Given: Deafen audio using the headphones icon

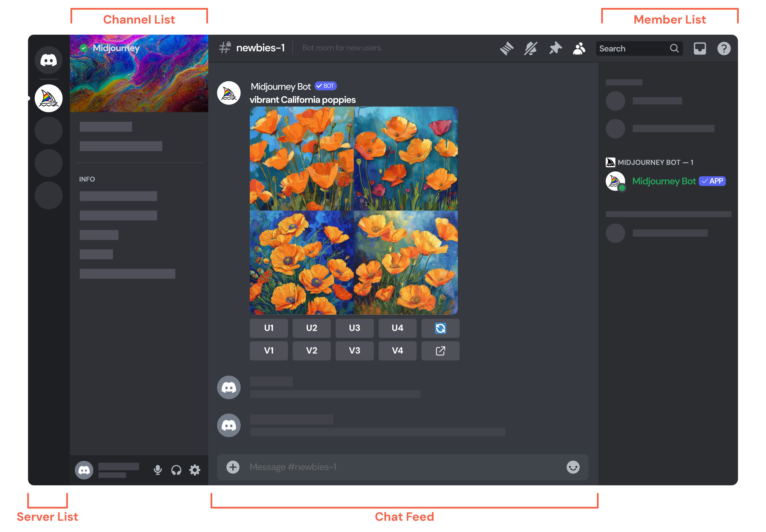Looking at the screenshot, I should [176, 470].
